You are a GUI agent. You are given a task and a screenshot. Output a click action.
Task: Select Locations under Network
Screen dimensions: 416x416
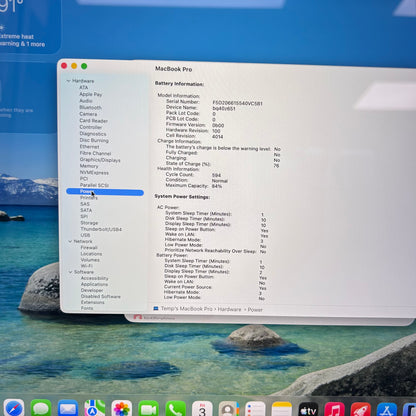click(91, 254)
